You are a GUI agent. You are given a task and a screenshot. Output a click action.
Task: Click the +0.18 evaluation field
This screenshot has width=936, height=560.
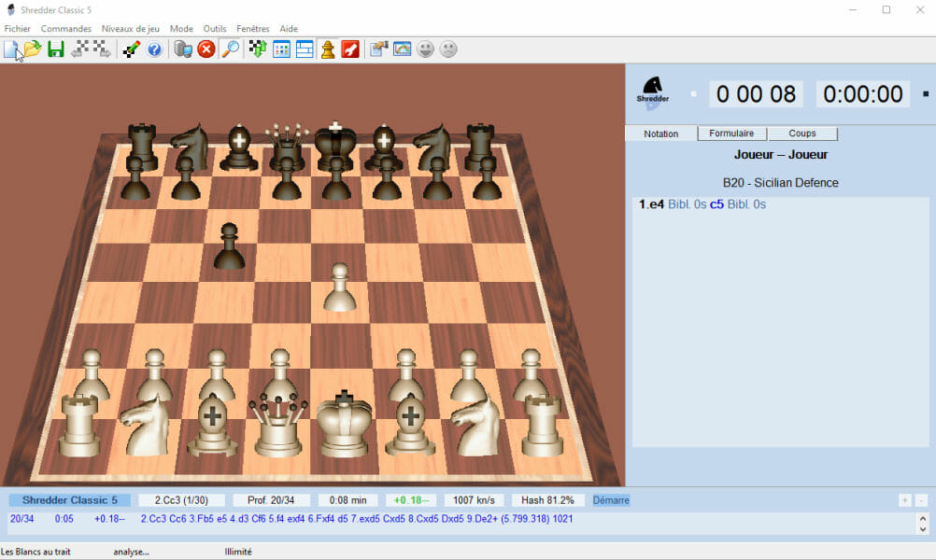click(x=411, y=500)
